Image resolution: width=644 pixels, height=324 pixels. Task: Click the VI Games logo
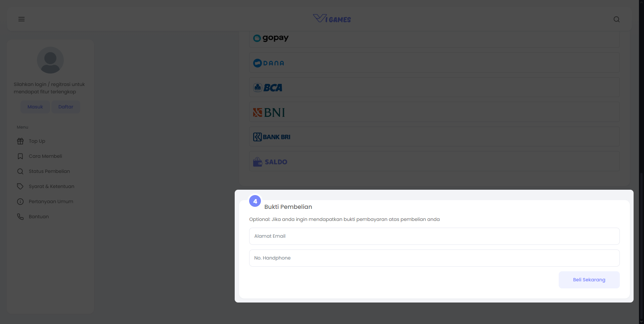[x=332, y=18]
